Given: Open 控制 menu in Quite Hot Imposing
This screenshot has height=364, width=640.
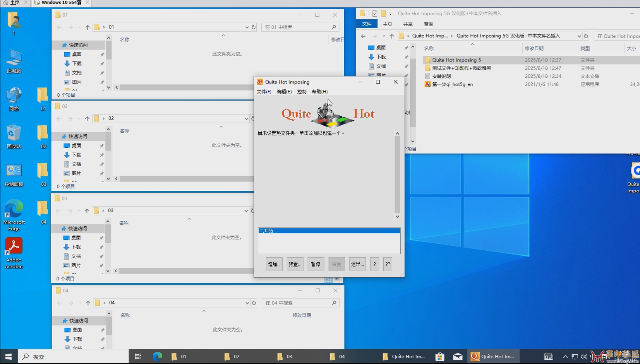Looking at the screenshot, I should 302,92.
